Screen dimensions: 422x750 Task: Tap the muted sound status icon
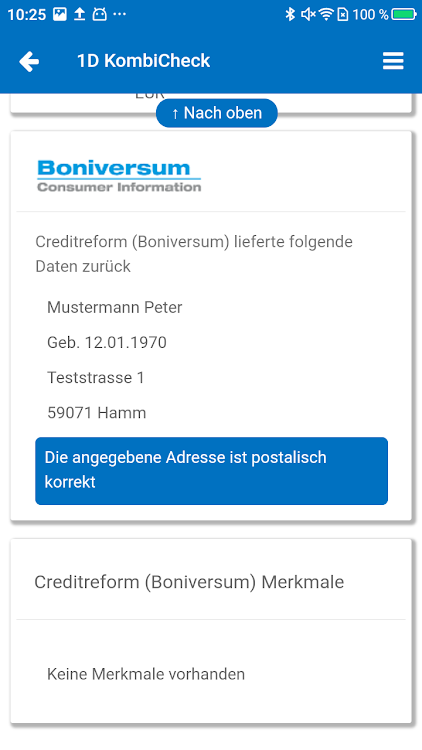pos(308,14)
